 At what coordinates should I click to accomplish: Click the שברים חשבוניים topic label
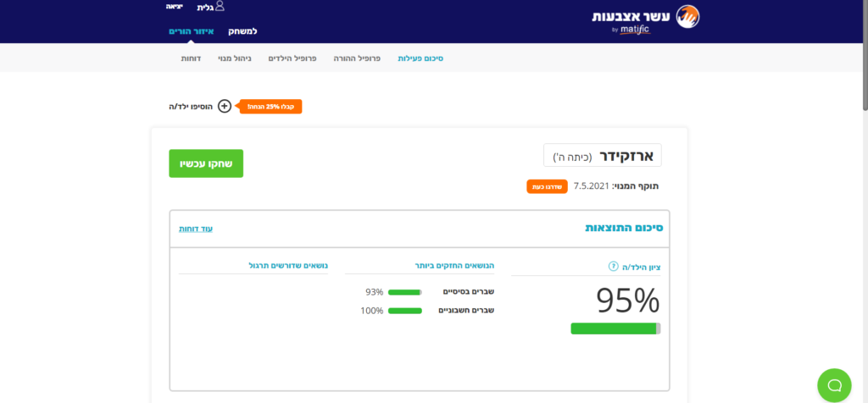(x=466, y=310)
